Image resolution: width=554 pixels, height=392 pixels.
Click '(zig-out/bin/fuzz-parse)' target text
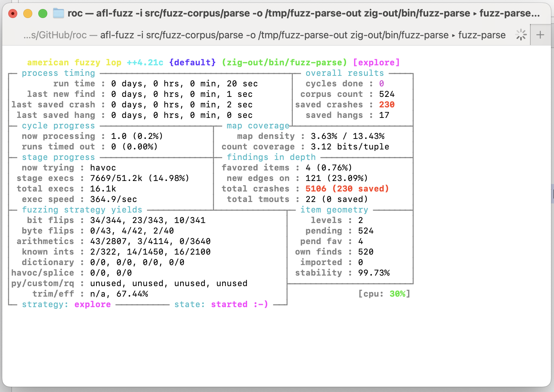coord(285,62)
